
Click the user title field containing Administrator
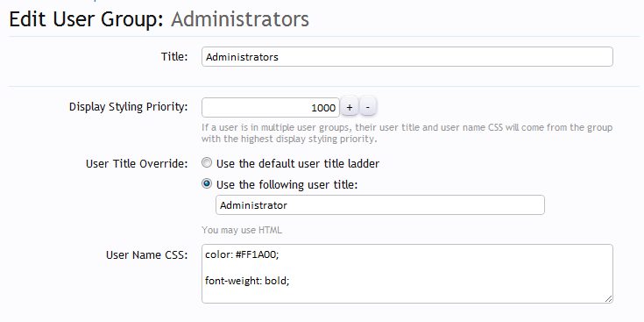coord(380,204)
